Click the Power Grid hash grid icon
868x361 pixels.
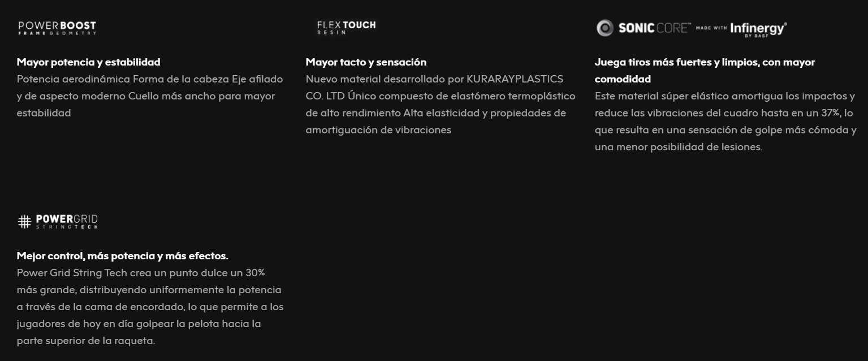pyautogui.click(x=24, y=221)
